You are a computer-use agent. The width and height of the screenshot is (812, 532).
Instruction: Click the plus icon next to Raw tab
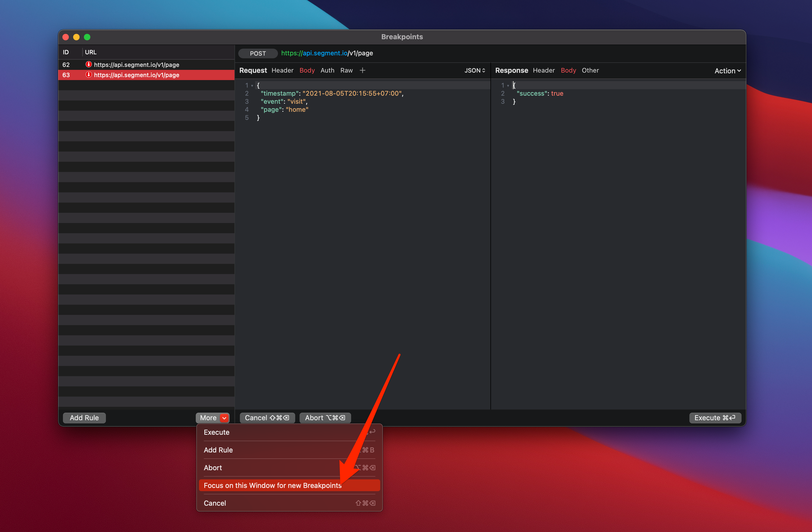362,70
